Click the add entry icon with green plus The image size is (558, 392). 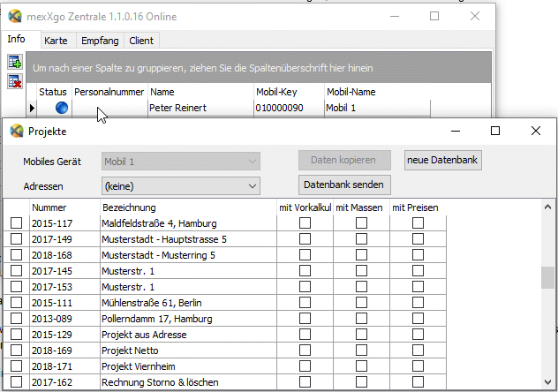coord(14,62)
